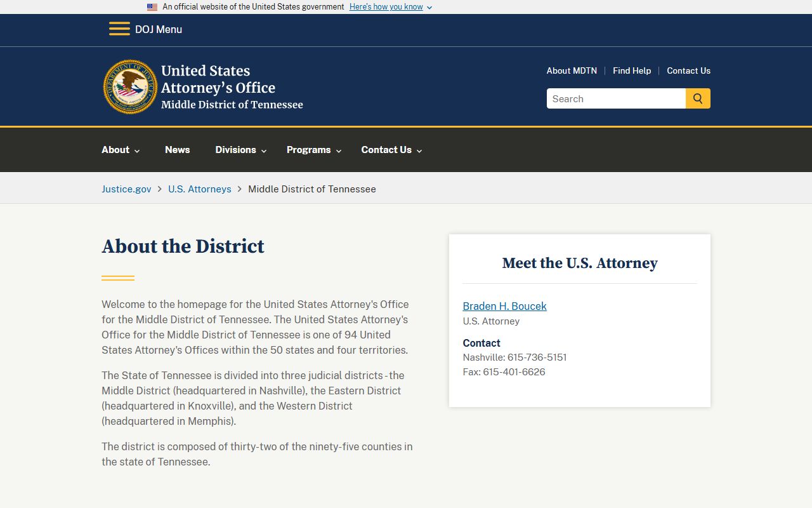Expand the "Here's how you know" chevron
Viewport: 812px width, 508px height.
429,8
